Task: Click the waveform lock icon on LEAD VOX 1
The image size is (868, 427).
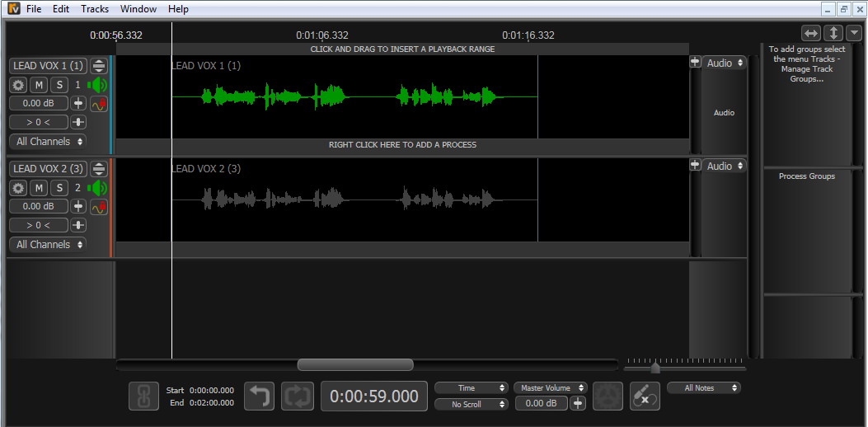Action: [99, 104]
